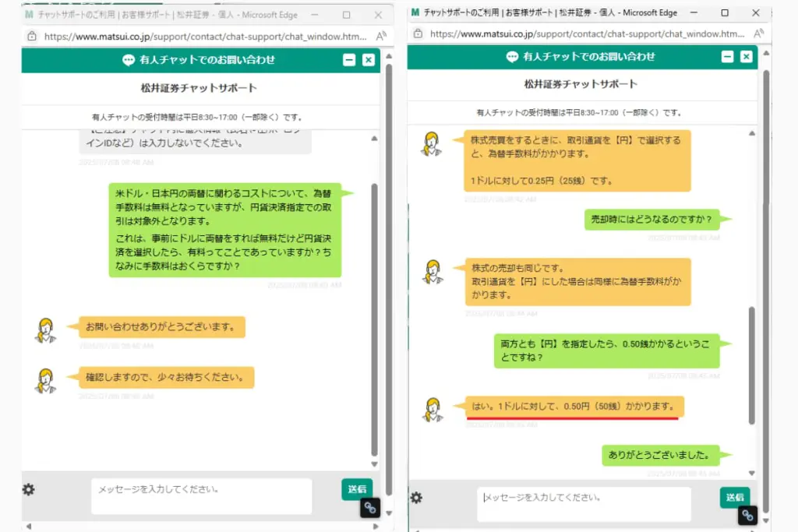Click the link icon on the right chat window

(747, 515)
